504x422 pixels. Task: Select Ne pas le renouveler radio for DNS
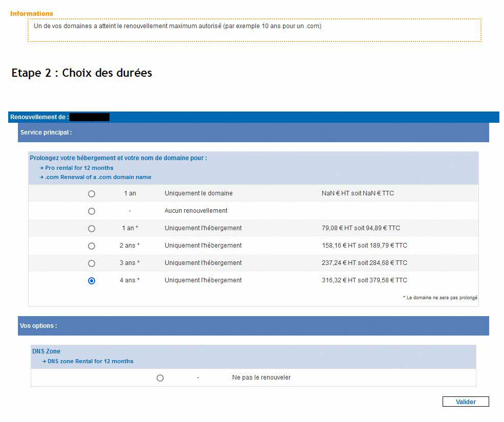160,378
